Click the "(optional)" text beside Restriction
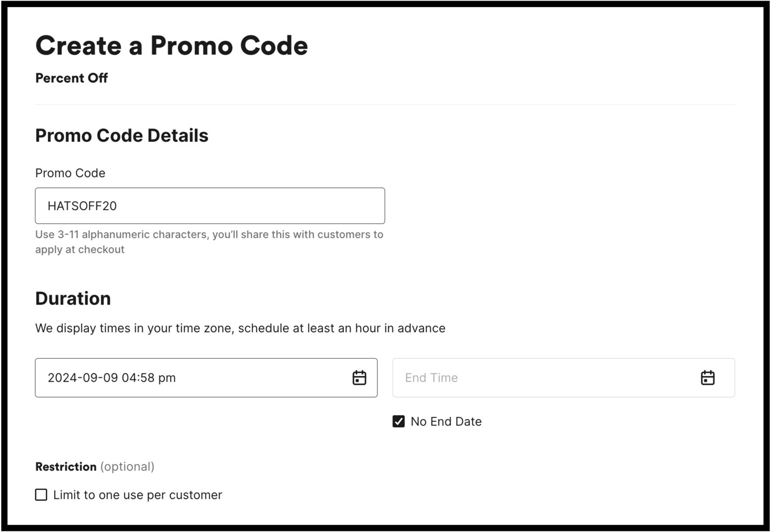The height and width of the screenshot is (532, 771). click(127, 467)
